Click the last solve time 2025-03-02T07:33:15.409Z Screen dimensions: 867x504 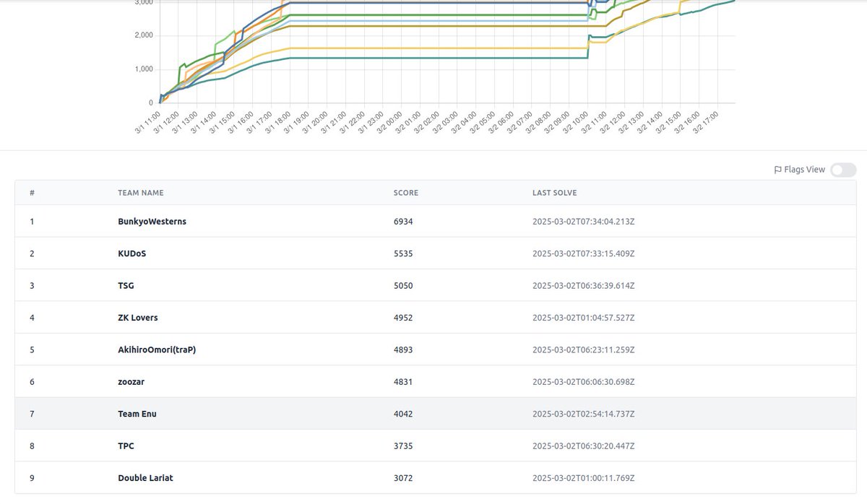tap(583, 253)
